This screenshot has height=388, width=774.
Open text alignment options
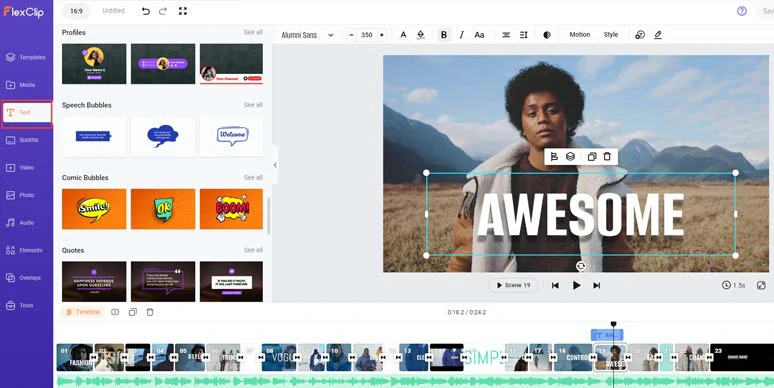(506, 35)
